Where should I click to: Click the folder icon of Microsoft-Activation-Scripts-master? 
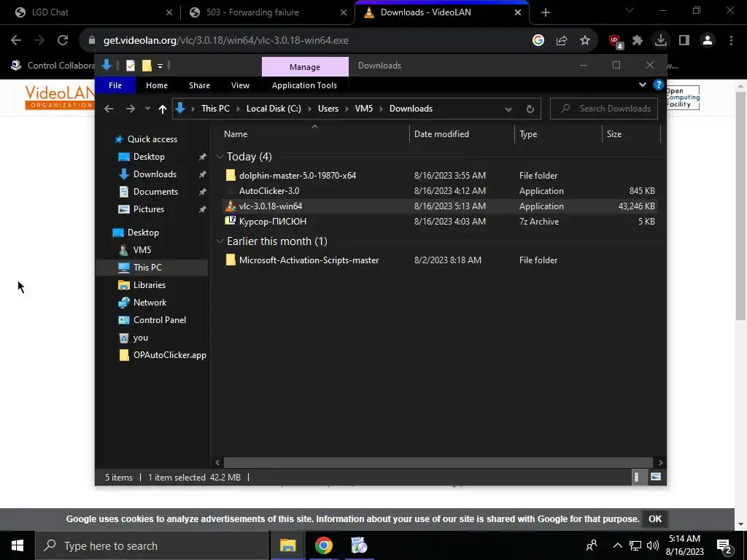pyautogui.click(x=231, y=260)
